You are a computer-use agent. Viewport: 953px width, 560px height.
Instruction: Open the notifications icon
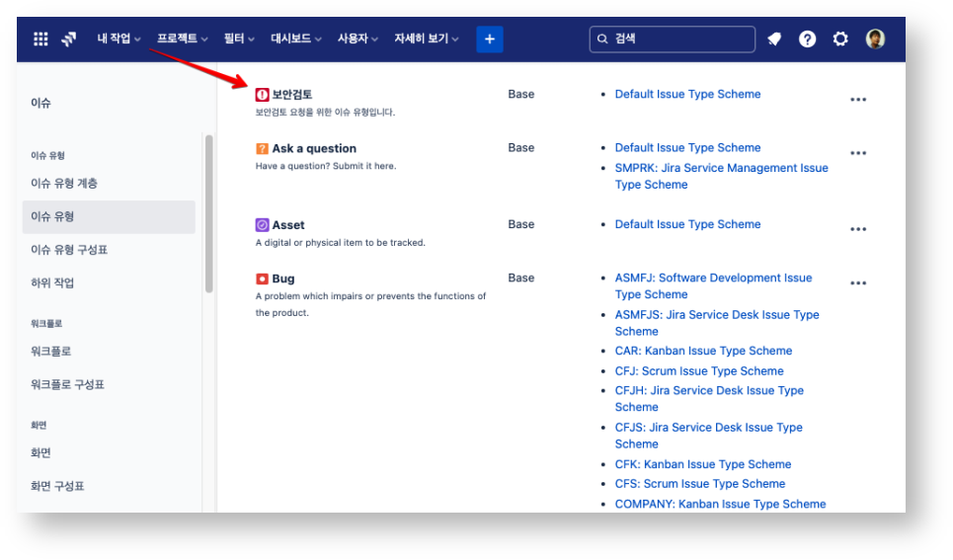click(x=774, y=40)
